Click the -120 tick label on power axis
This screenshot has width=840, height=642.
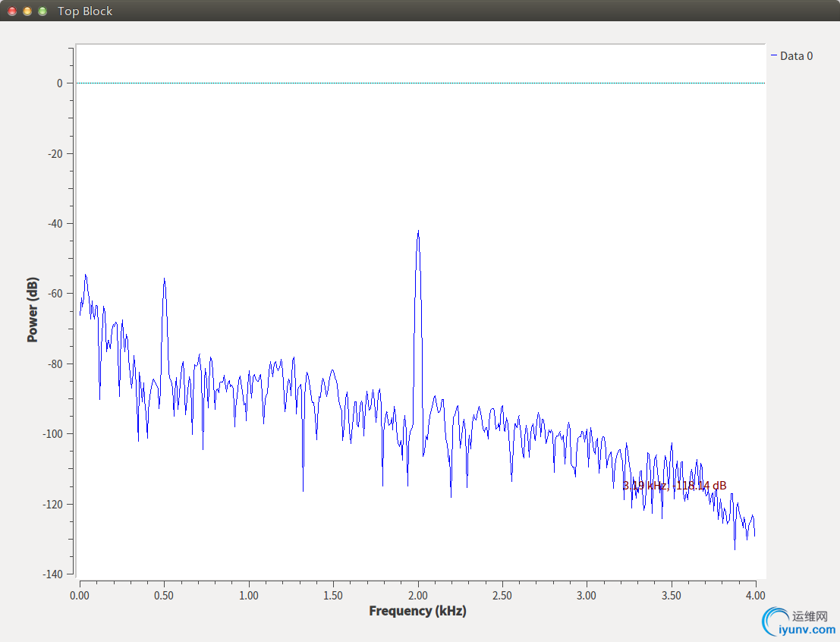click(52, 505)
